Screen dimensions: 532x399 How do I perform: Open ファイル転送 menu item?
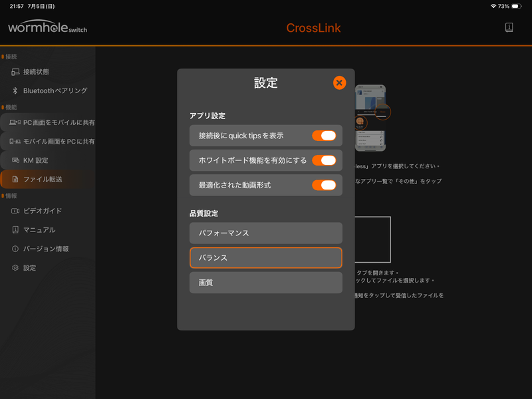(47, 179)
